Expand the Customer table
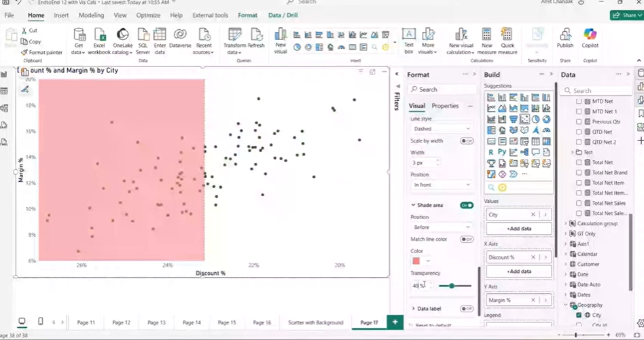 [x=566, y=265]
